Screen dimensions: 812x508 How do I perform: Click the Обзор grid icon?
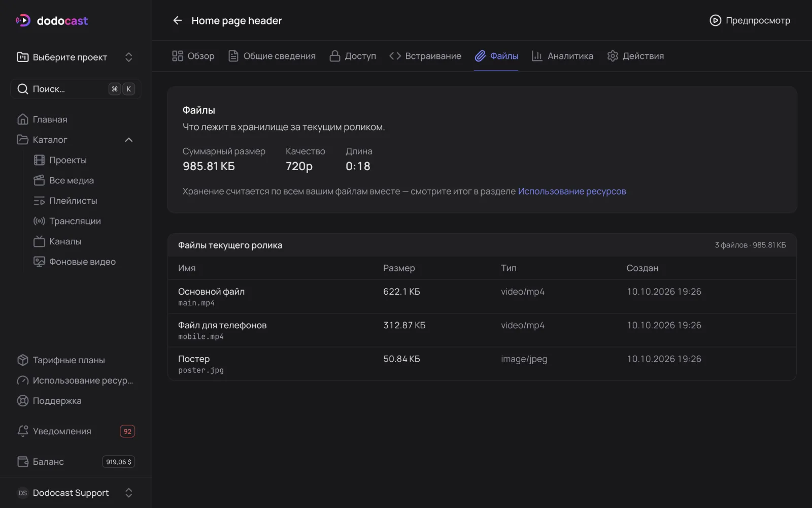(177, 56)
